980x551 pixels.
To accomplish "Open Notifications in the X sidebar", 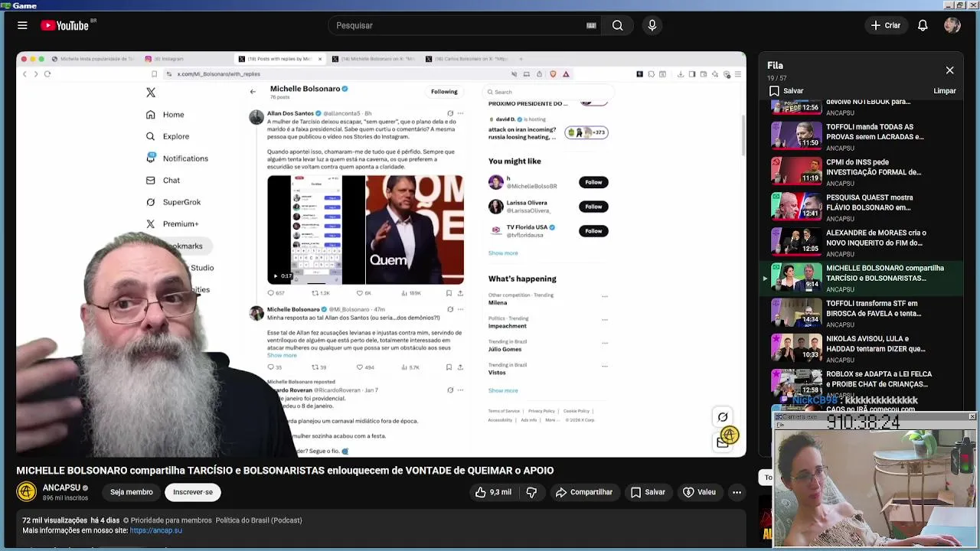I will [x=177, y=158].
